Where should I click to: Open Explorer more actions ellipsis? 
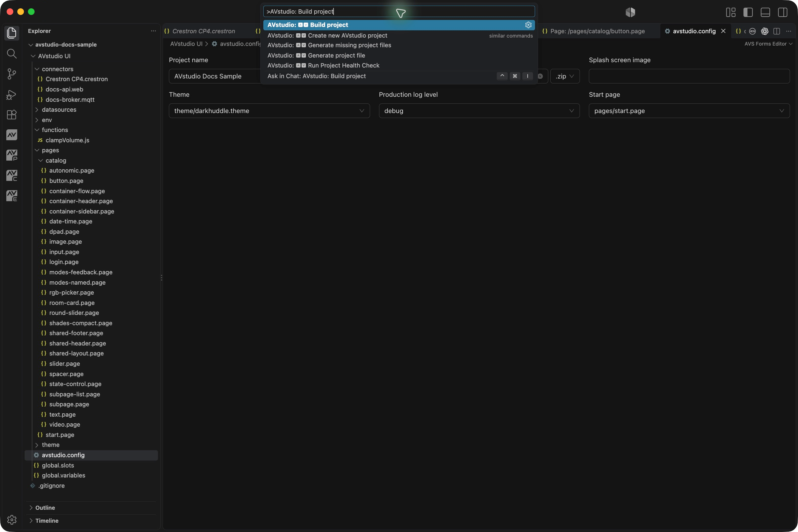click(x=153, y=31)
